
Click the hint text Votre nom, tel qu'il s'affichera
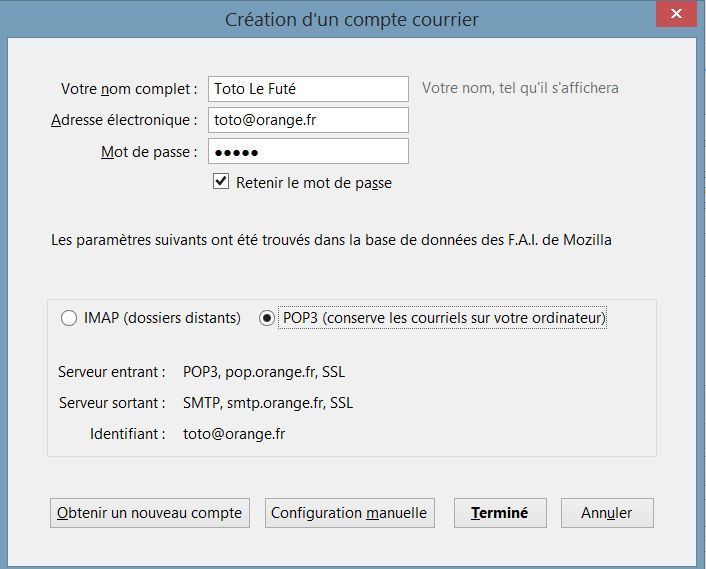click(520, 88)
